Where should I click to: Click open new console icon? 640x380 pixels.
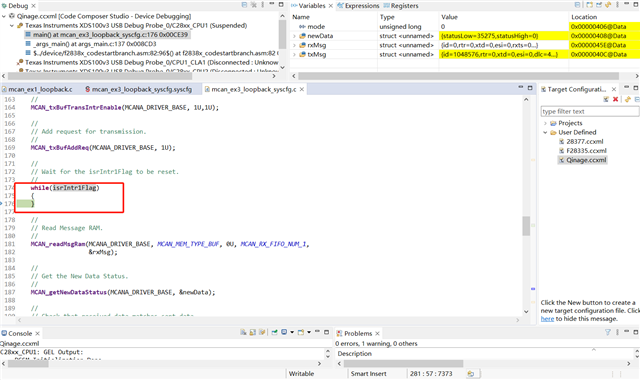[x=301, y=332]
